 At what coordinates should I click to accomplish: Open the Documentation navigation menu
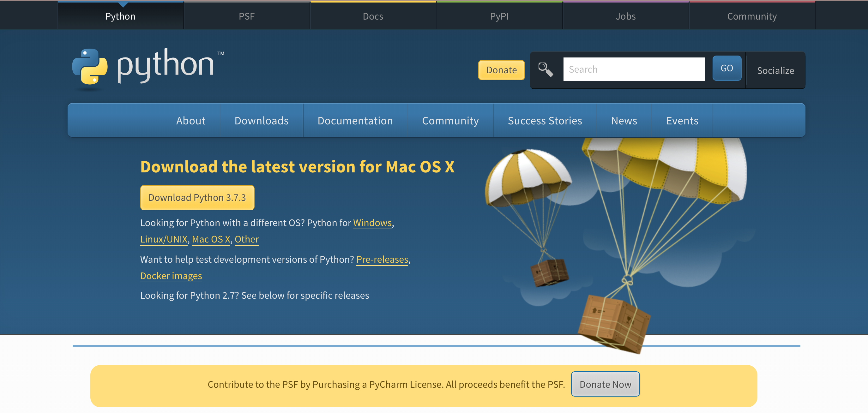point(355,121)
